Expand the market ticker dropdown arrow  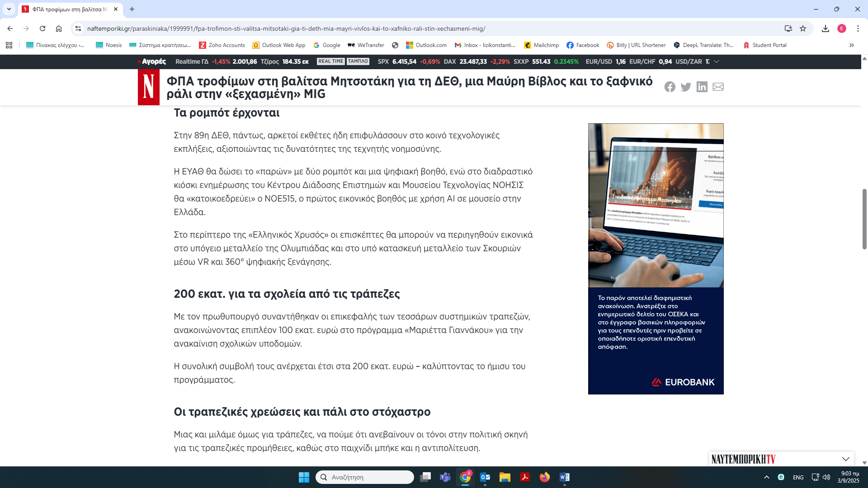tap(717, 61)
